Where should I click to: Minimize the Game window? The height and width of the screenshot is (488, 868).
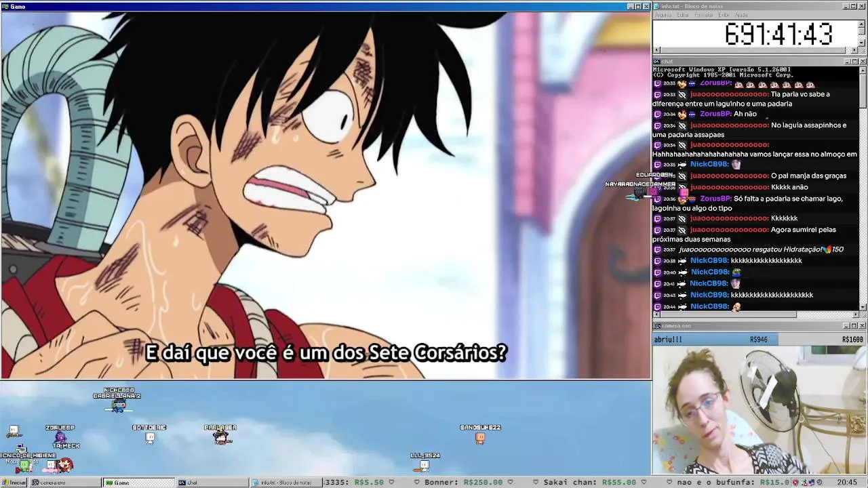coord(630,6)
